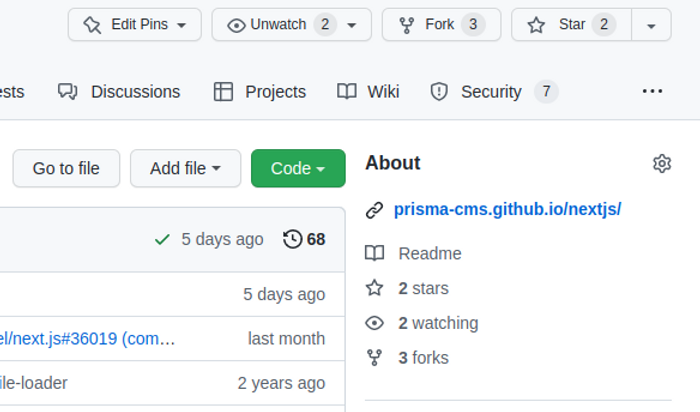This screenshot has height=412, width=700.
Task: Open the 2 stars link
Action: point(424,288)
